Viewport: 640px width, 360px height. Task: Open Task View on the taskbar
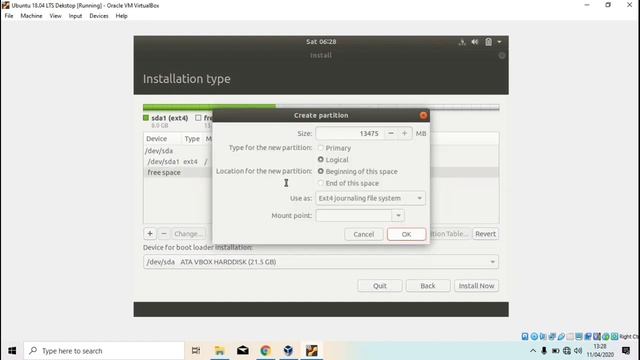[196, 351]
